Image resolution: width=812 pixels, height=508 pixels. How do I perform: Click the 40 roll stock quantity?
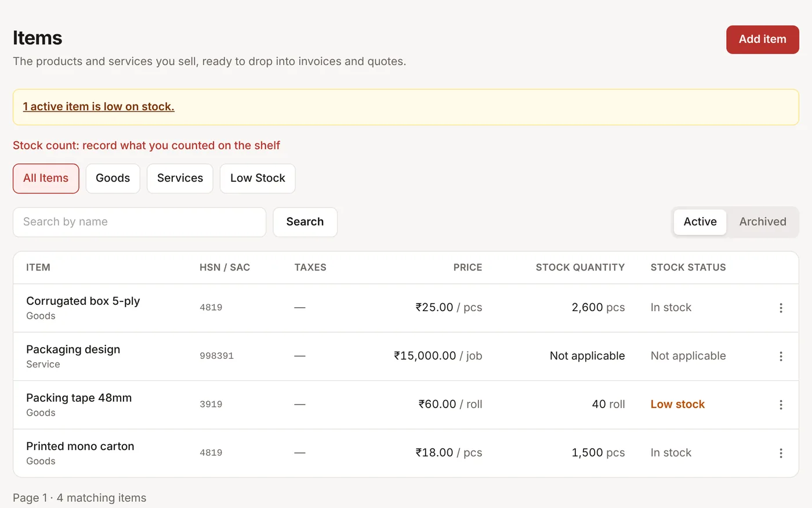(608, 405)
